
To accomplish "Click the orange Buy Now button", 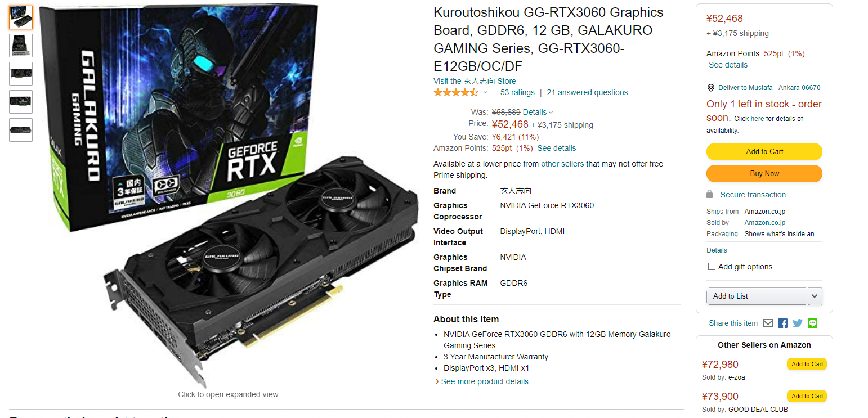I will click(x=764, y=173).
